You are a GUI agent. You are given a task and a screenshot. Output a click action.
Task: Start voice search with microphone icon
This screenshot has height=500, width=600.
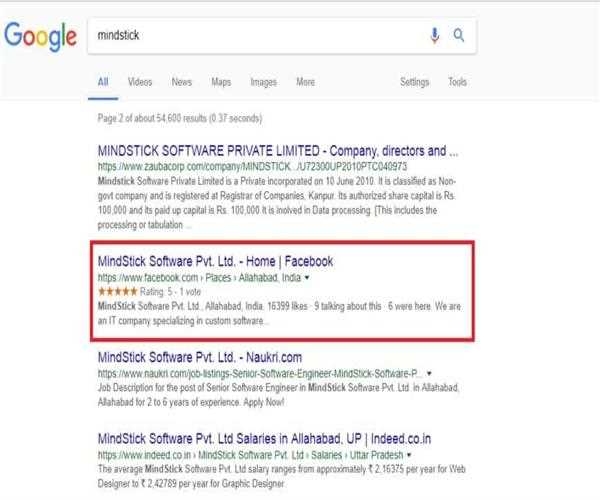pyautogui.click(x=434, y=36)
